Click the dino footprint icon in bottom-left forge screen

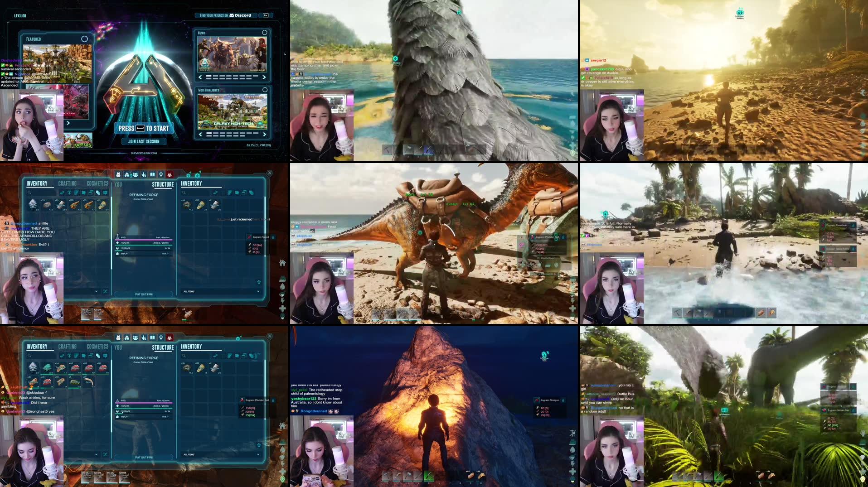pyautogui.click(x=144, y=338)
